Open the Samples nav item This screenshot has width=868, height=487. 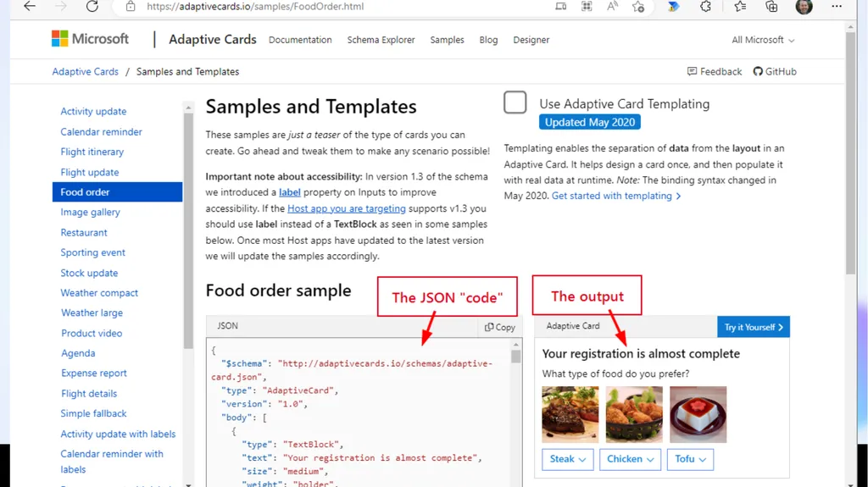point(447,40)
